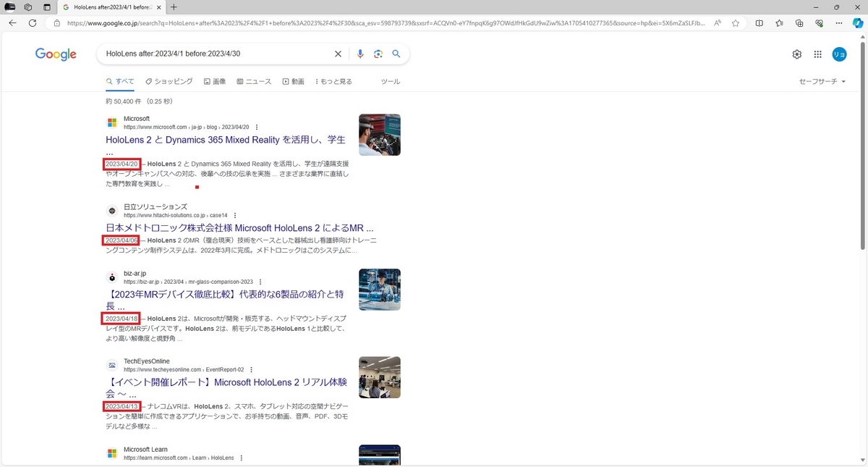
Task: Select the すべて results tab
Action: point(120,82)
